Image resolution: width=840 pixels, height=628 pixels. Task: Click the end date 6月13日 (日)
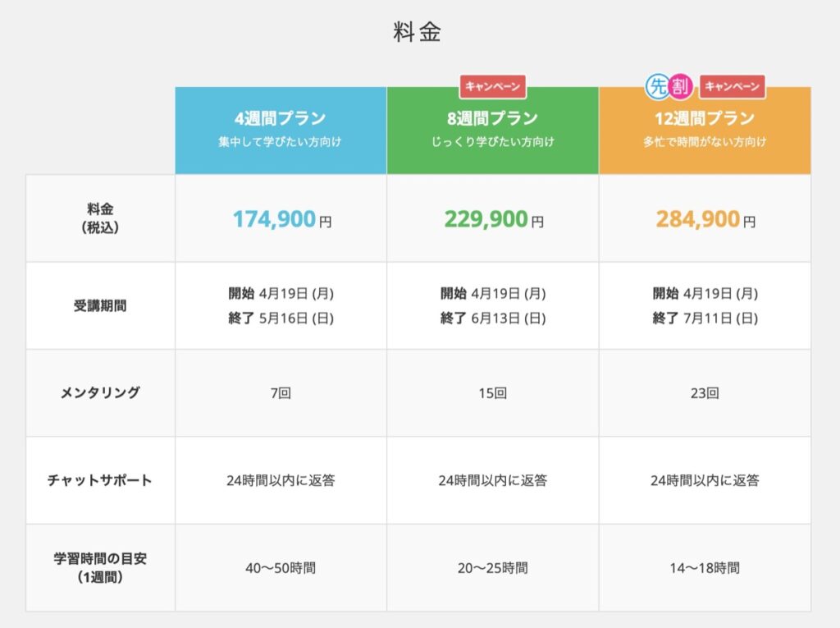[x=509, y=318]
